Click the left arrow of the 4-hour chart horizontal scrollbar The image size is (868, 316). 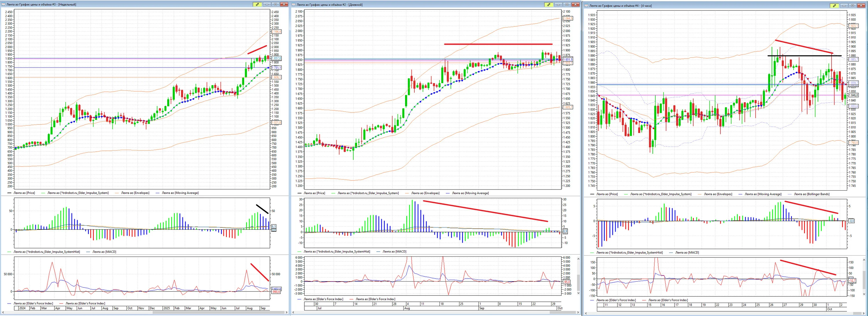click(586, 314)
